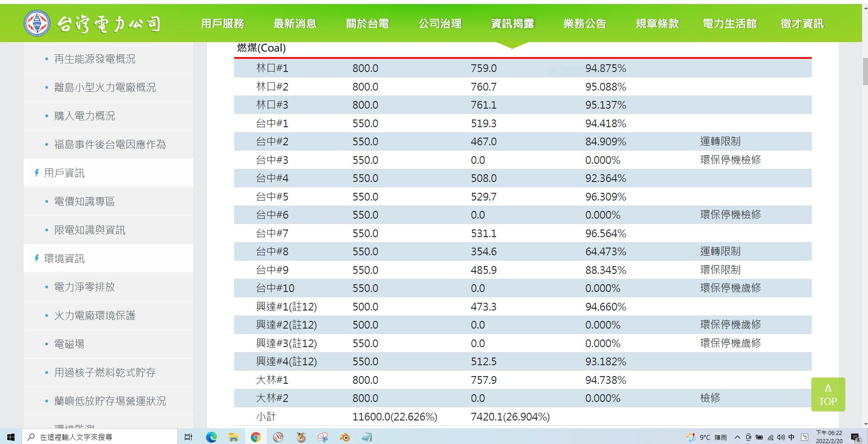Viewport: 868px width, 444px height.
Task: Open File Explorer from taskbar
Action: click(x=233, y=437)
